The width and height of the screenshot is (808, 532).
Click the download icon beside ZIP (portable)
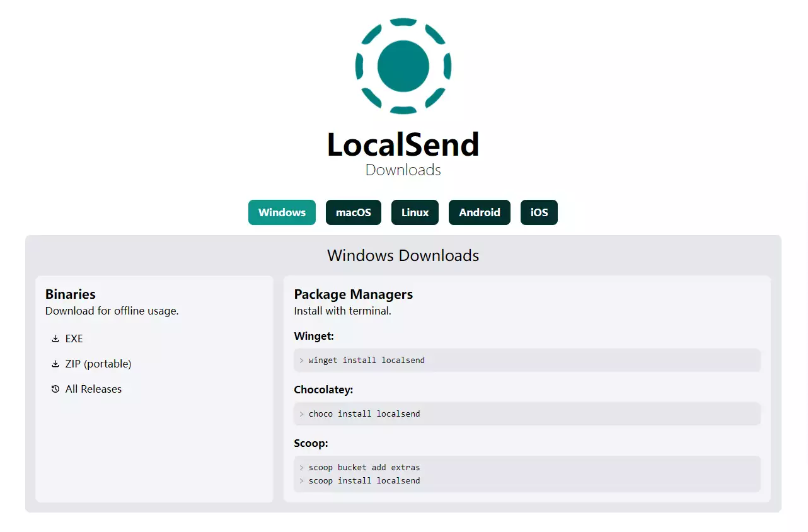55,364
